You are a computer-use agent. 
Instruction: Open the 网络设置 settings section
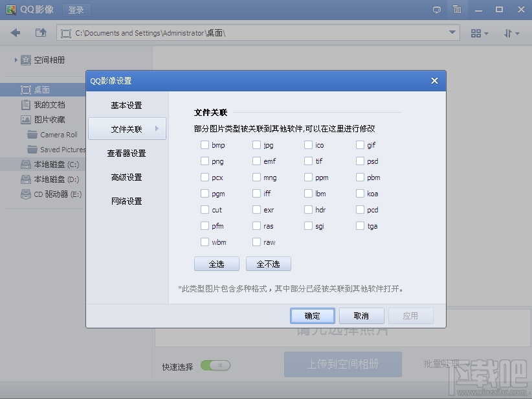click(127, 201)
